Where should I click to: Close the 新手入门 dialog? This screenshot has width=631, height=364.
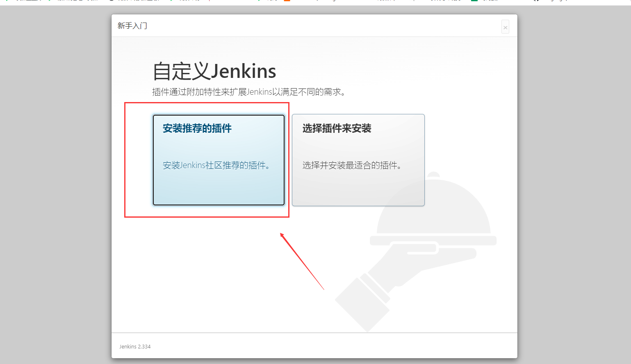pos(505,27)
